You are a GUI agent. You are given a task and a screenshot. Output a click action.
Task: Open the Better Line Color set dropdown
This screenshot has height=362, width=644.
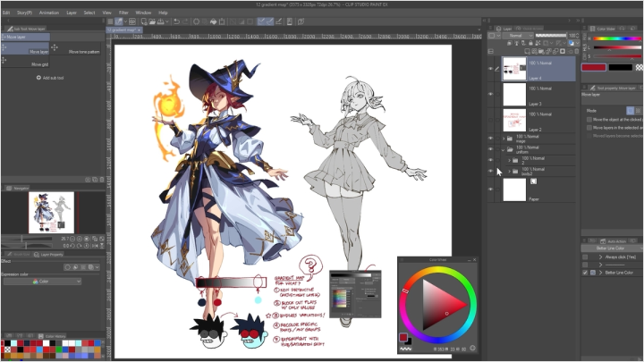pos(610,248)
